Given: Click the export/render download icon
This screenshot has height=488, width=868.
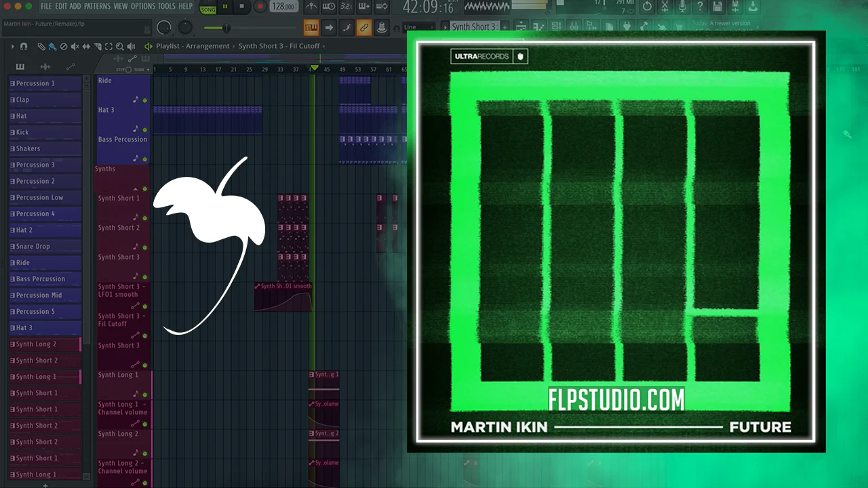Looking at the screenshot, I should [753, 7].
